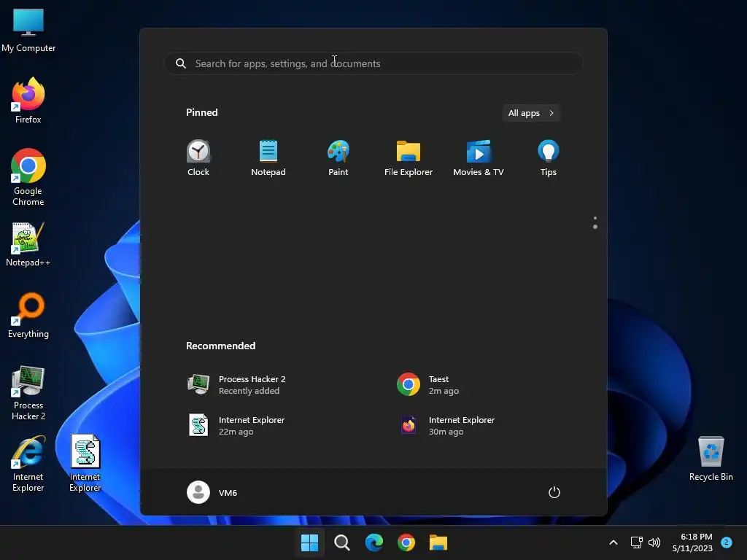Open File Explorer from the taskbar
747x560 pixels.
[438, 542]
